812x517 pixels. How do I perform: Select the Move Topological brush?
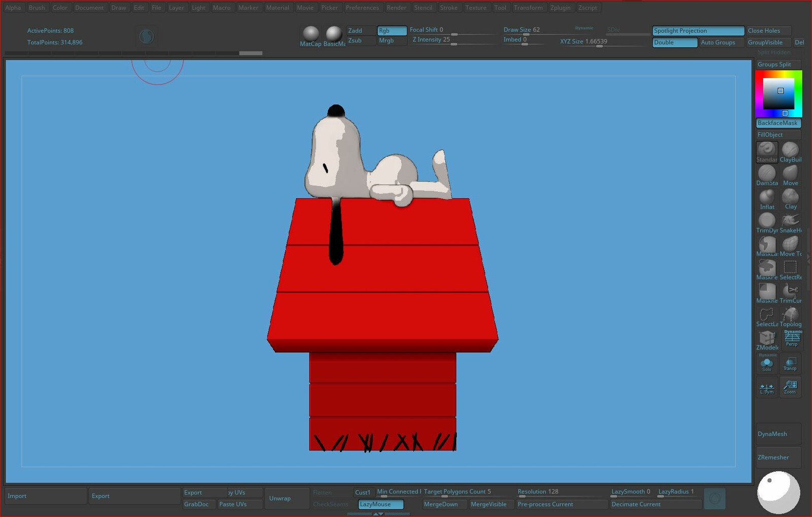tap(790, 246)
